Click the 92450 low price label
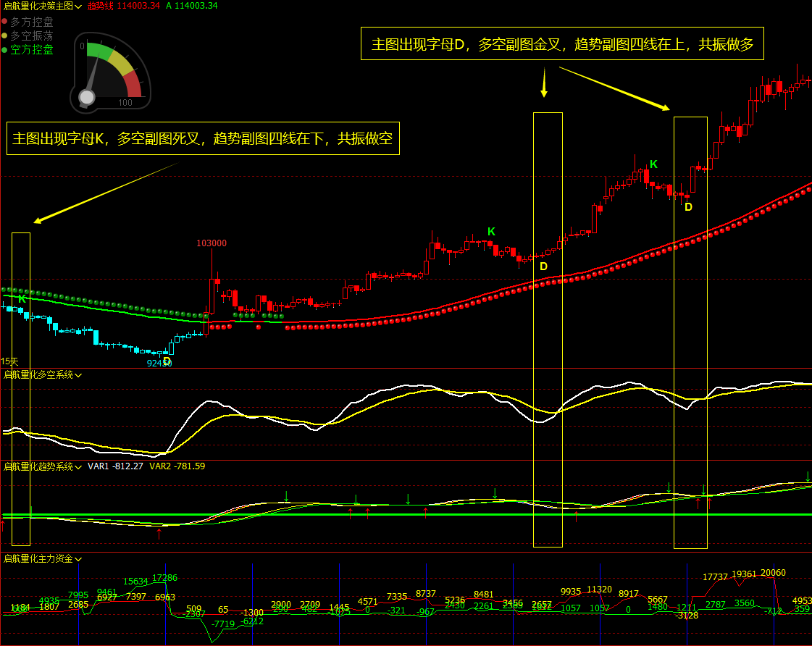The height and width of the screenshot is (646, 812). click(159, 364)
